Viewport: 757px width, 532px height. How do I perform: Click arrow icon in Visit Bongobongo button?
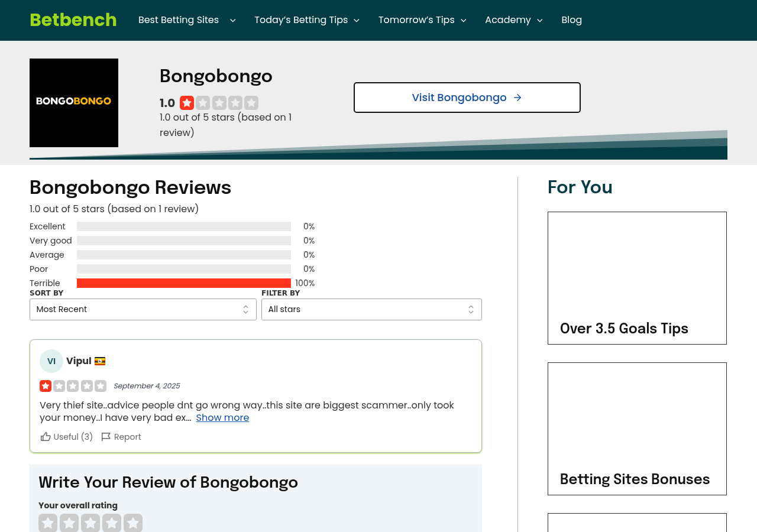[x=517, y=98]
